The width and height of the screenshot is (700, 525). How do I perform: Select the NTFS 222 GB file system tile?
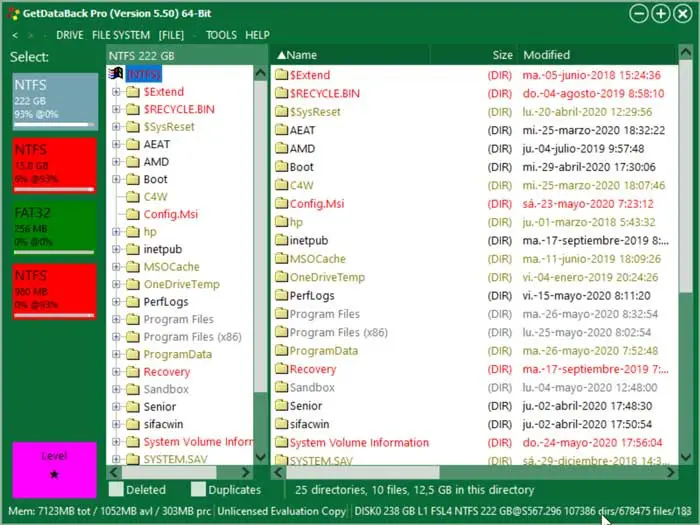[x=55, y=101]
